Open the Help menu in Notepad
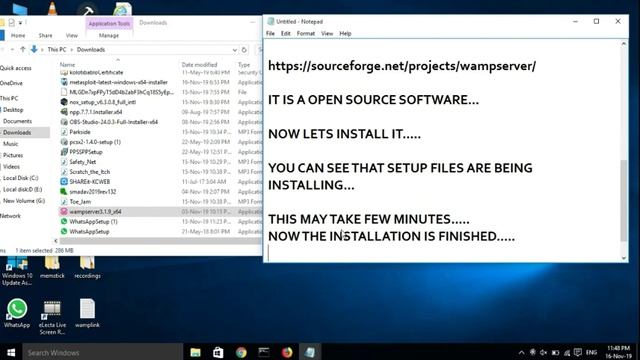The image size is (640, 360). (x=345, y=33)
